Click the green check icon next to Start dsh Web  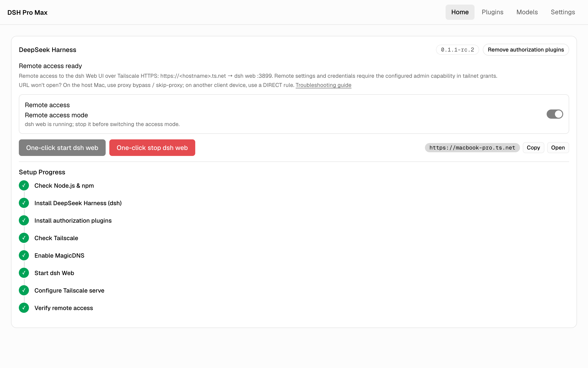tap(24, 273)
